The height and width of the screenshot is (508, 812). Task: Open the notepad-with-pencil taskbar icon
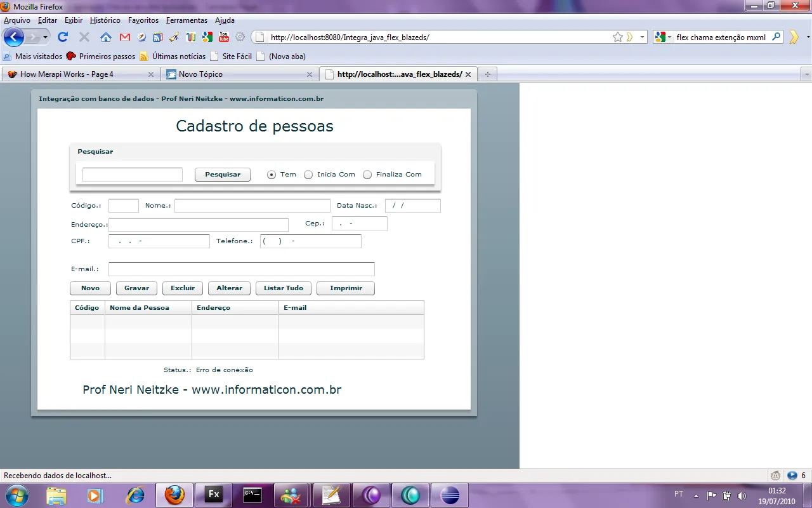coord(332,495)
